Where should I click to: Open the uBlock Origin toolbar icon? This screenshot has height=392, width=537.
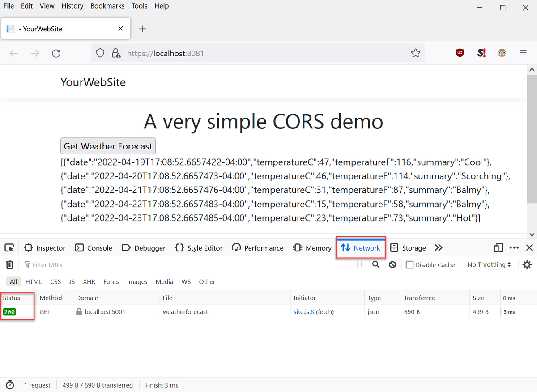pyautogui.click(x=460, y=53)
